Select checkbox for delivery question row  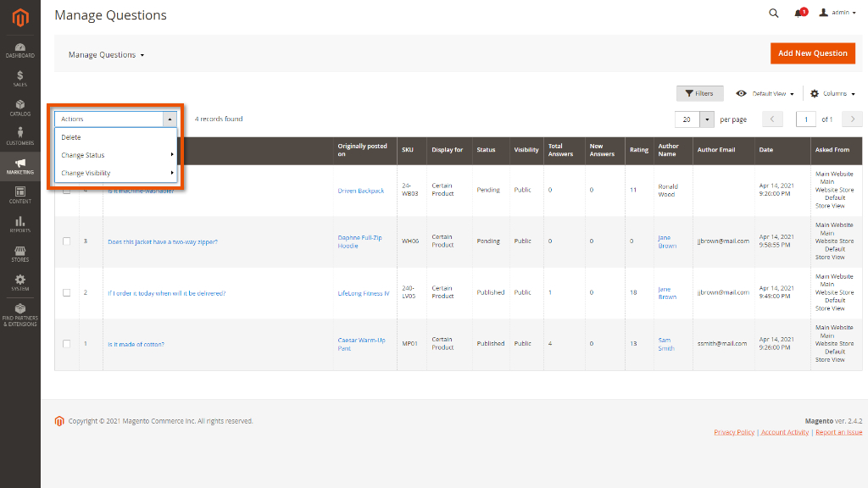[x=66, y=292]
